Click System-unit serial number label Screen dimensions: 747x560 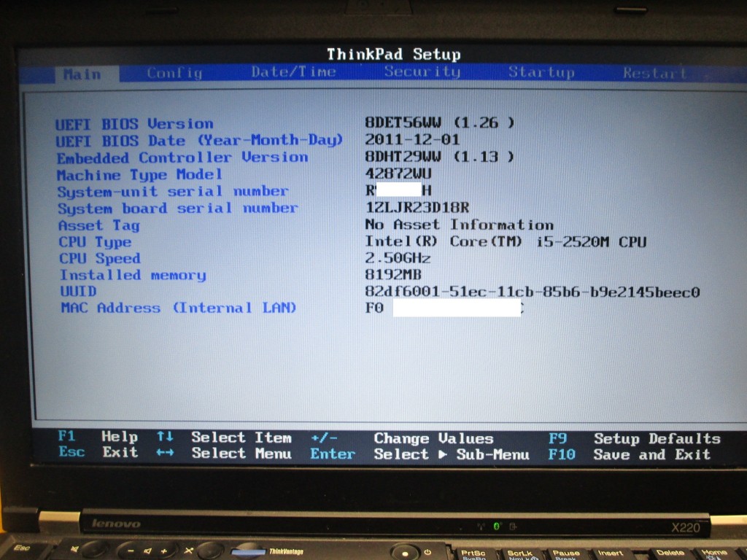click(x=173, y=192)
